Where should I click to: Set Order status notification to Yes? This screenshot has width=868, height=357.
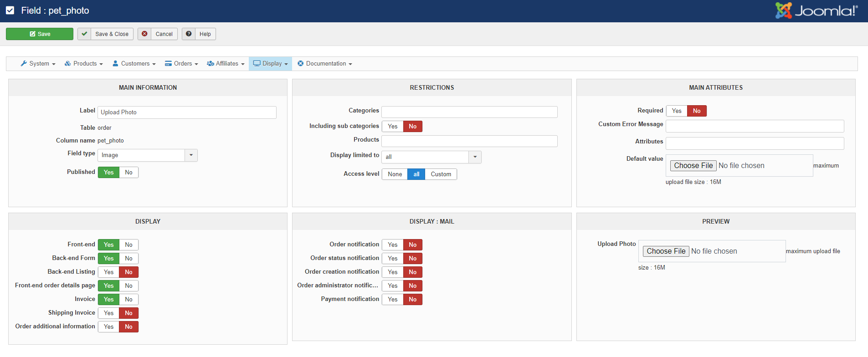coord(393,259)
